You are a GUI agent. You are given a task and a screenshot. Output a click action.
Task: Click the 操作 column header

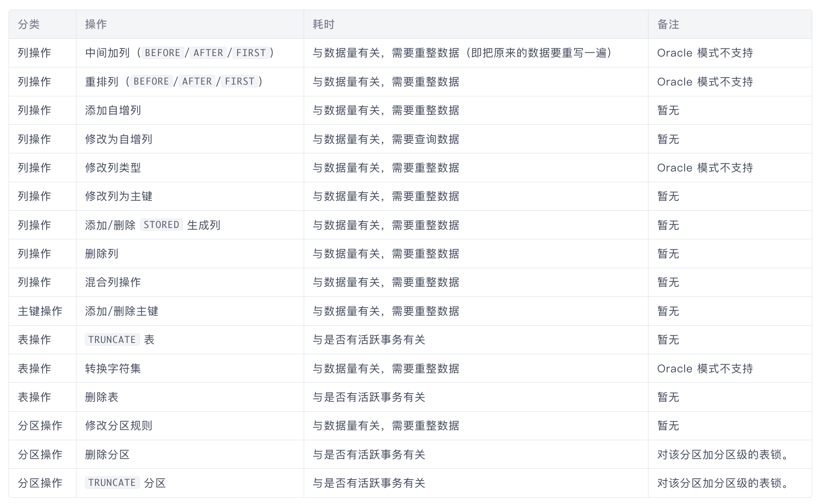pos(94,25)
